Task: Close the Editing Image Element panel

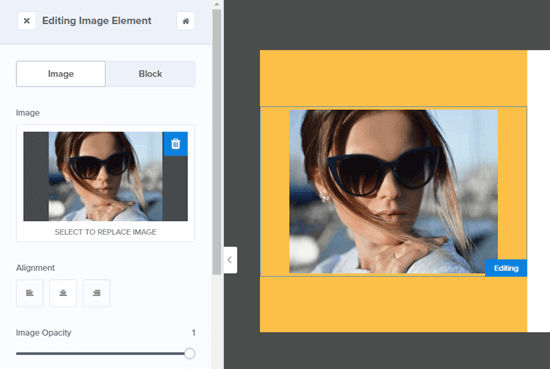Action: [x=26, y=21]
